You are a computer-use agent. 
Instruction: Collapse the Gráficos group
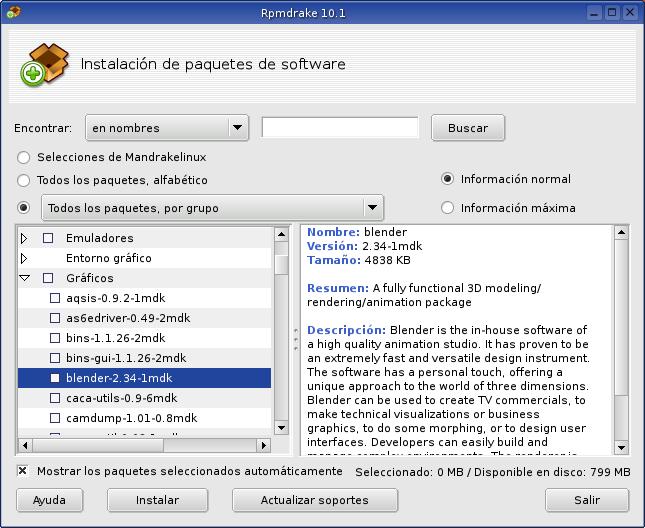[25, 278]
